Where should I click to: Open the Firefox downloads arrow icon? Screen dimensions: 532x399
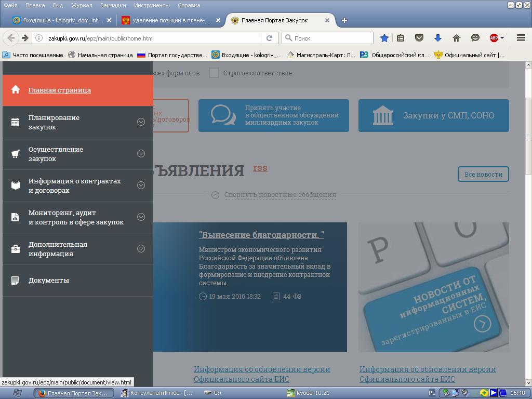point(437,38)
